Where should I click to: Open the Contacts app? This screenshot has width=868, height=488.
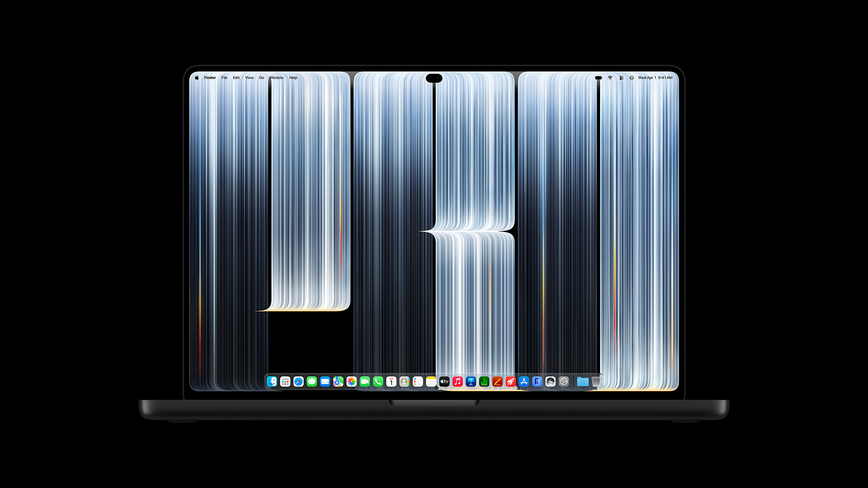(x=404, y=382)
